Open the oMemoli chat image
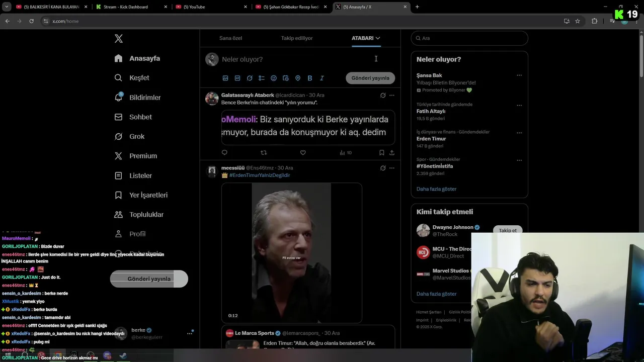The height and width of the screenshot is (362, 644). [x=308, y=127]
